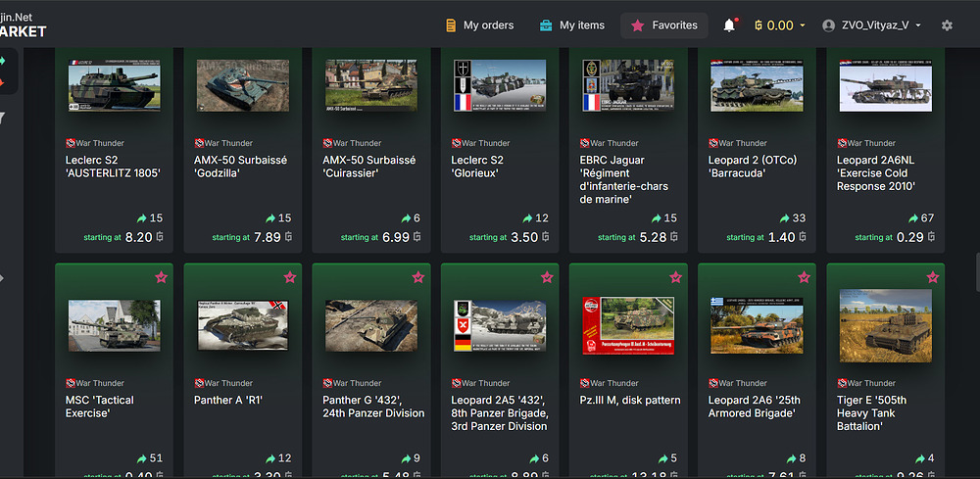Click share arrow icon on Leopard 2A5 '432' card
Viewport: 980px width, 479px height.
click(x=535, y=457)
